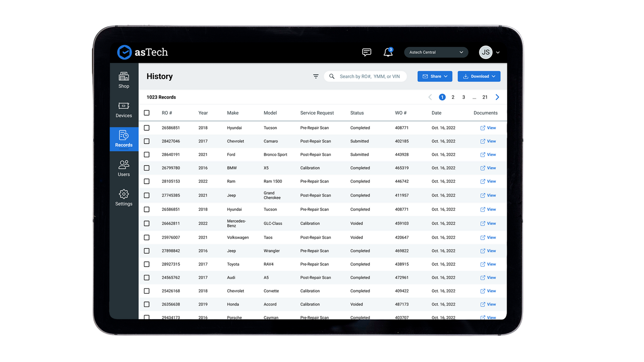Jump to page 2
644x362 pixels.
pyautogui.click(x=453, y=97)
